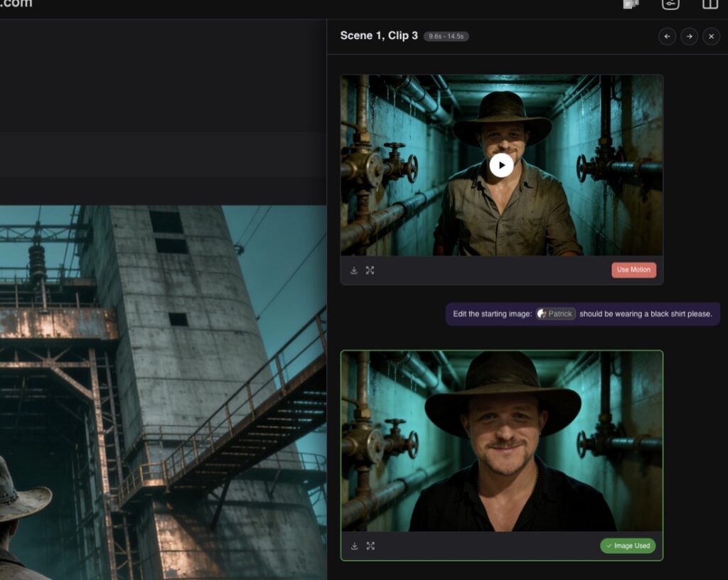728x580 pixels.
Task: Close the clip detail panel
Action: pyautogui.click(x=710, y=36)
